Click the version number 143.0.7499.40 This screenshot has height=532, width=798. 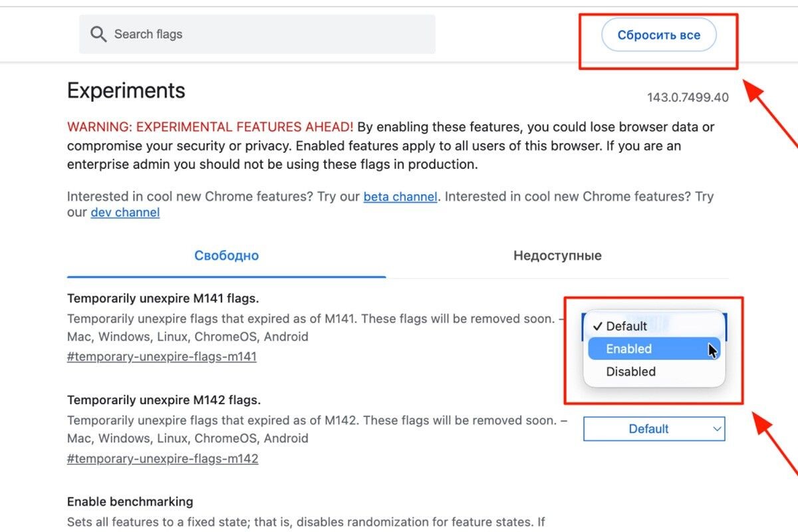click(x=688, y=98)
